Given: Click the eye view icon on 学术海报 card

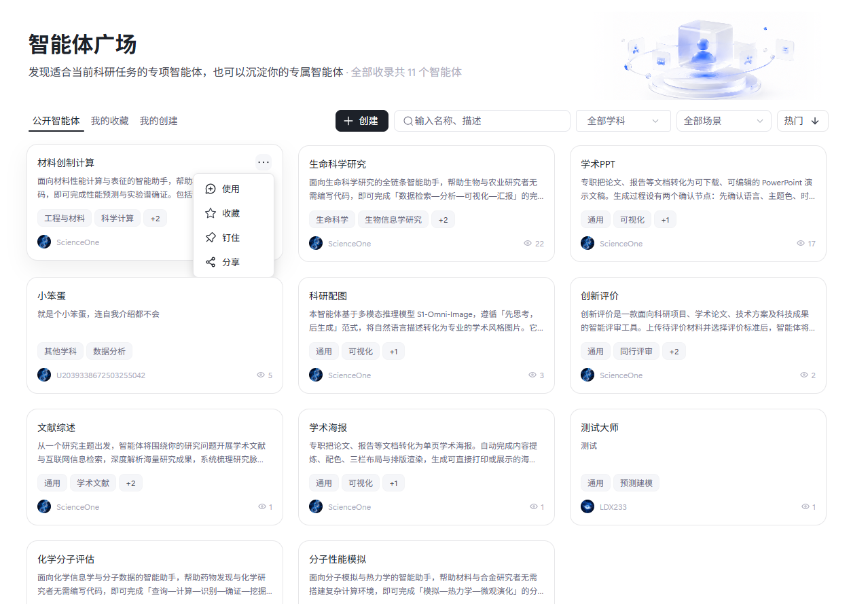Looking at the screenshot, I should (534, 506).
